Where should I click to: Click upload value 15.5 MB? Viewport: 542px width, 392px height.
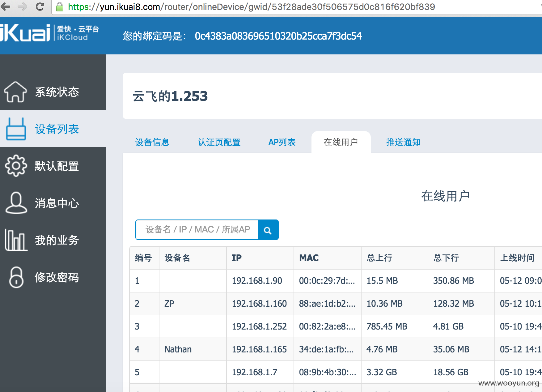(x=382, y=281)
